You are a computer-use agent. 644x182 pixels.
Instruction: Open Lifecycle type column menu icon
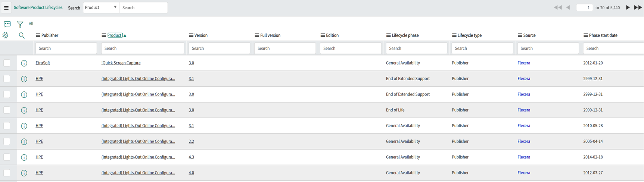click(x=454, y=35)
